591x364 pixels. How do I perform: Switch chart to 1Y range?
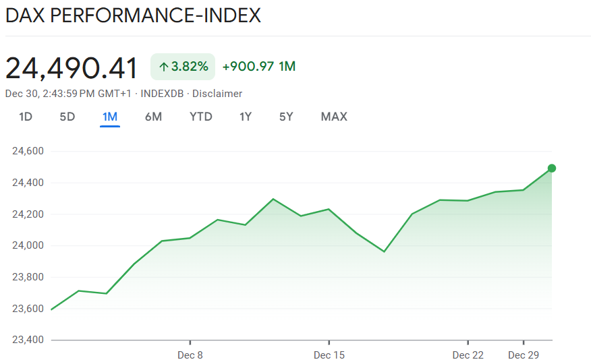246,117
